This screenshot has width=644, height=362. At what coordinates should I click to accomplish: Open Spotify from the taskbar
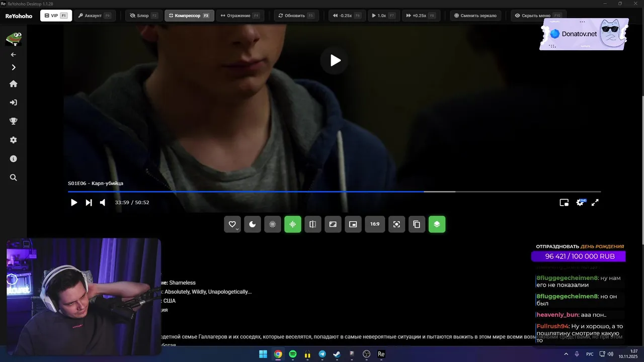[293, 354]
